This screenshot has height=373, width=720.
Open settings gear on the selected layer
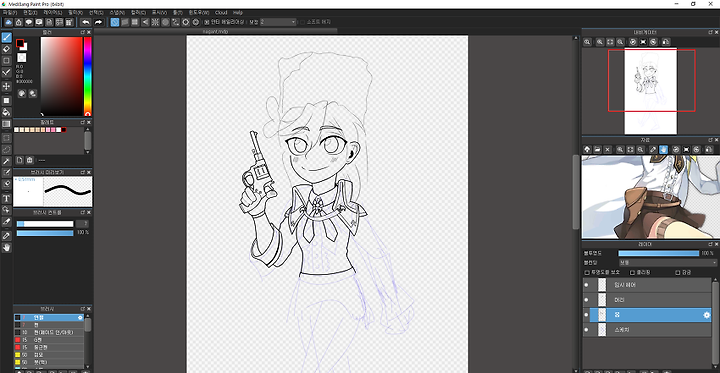[707, 315]
